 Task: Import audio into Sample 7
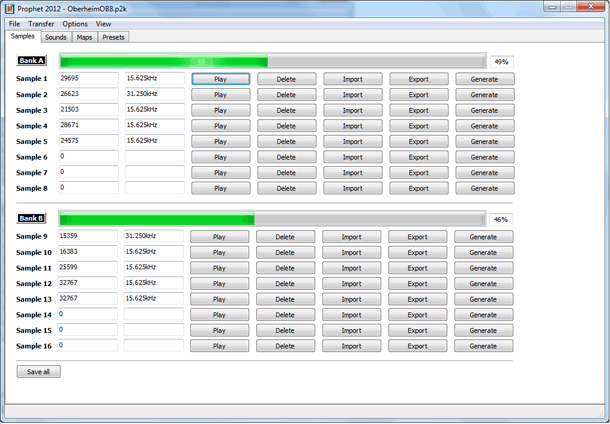tap(353, 173)
